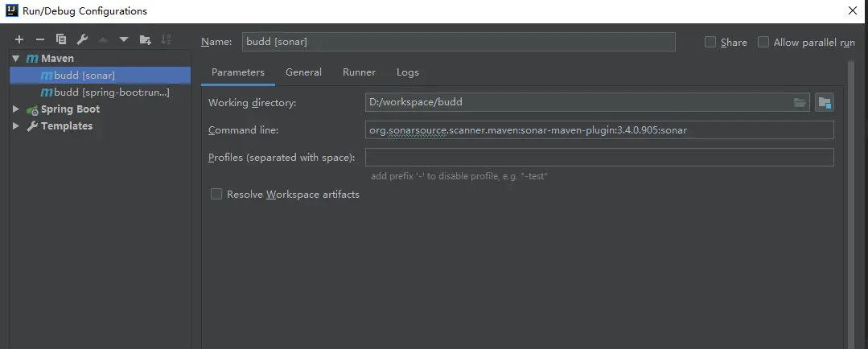
Task: Enable the Share checkbox
Action: [x=710, y=42]
